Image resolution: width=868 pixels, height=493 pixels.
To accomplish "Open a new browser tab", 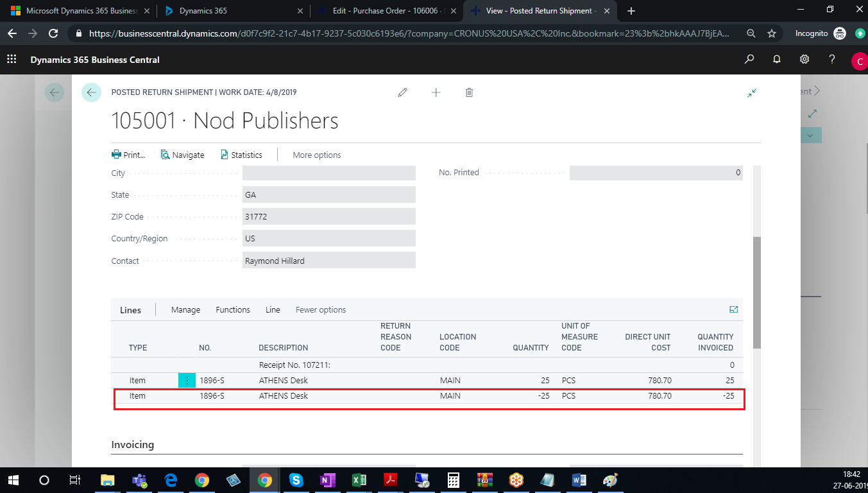I will tap(631, 11).
